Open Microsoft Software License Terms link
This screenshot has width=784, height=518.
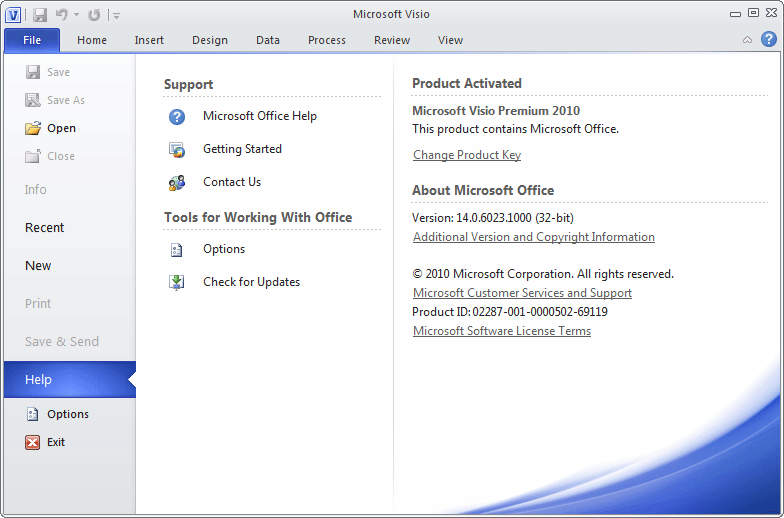(502, 331)
